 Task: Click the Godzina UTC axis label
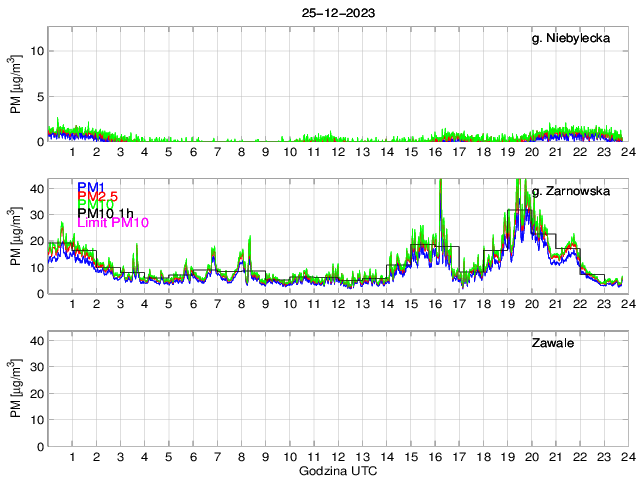(336, 470)
